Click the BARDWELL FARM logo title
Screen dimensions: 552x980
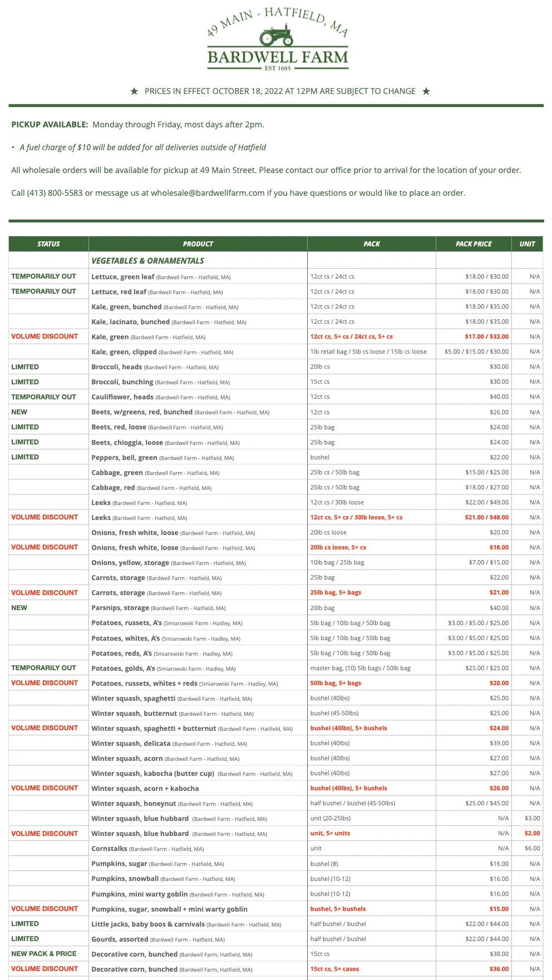click(x=278, y=57)
